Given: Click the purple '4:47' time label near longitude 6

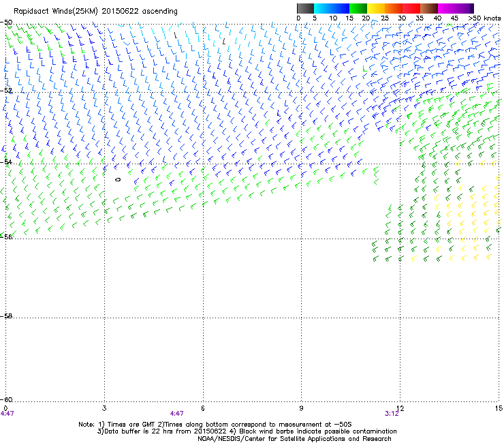Looking at the screenshot, I should [x=177, y=414].
